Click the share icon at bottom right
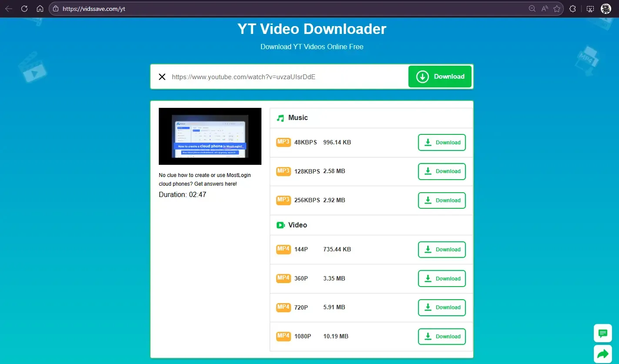This screenshot has height=364, width=619. 602,354
